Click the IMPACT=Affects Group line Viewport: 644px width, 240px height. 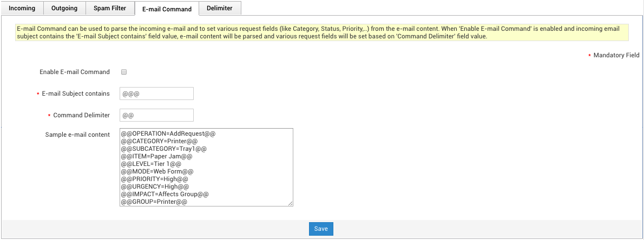(x=165, y=194)
